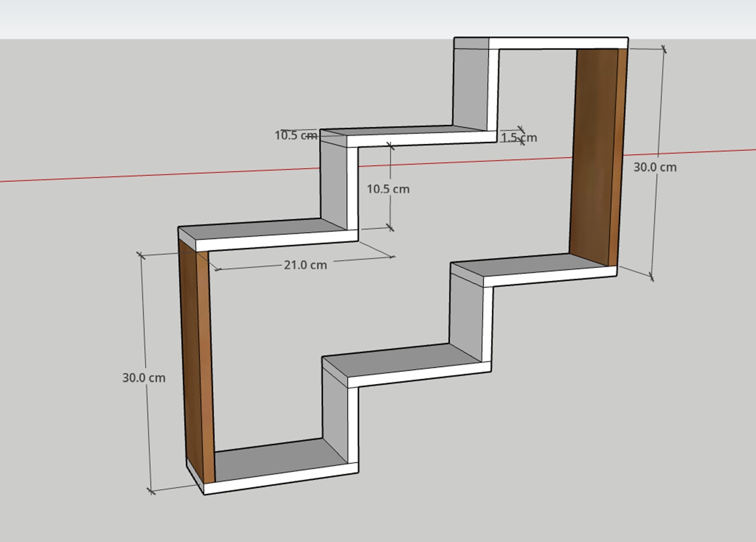Select the left 30.0 cm height dimension

point(143,378)
